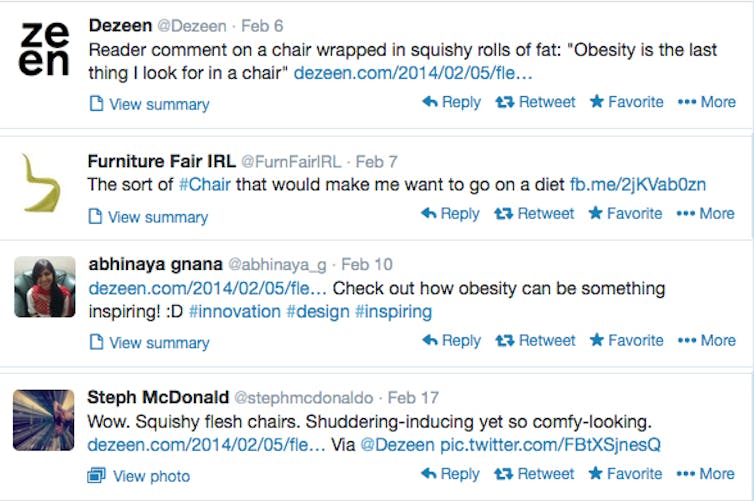Viewport: 754px width, 501px height.
Task: Retweet the Furniture Fair IRL tweet
Action: (x=536, y=213)
